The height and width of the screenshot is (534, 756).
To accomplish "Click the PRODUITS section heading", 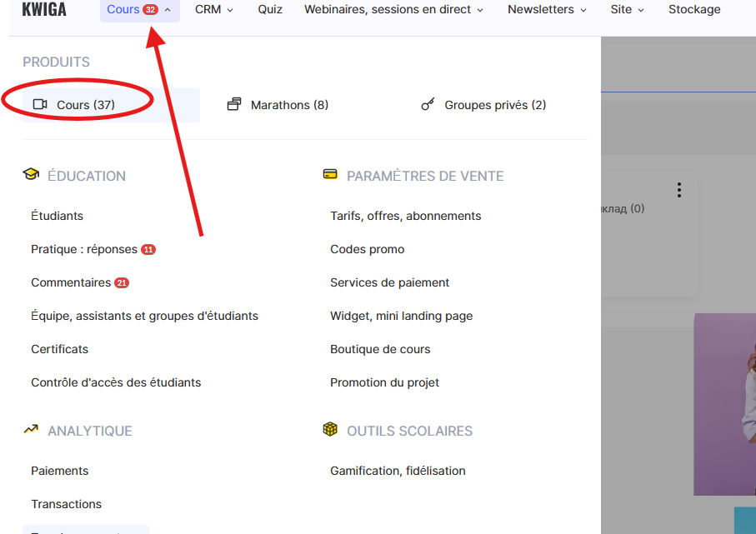I will tap(56, 62).
